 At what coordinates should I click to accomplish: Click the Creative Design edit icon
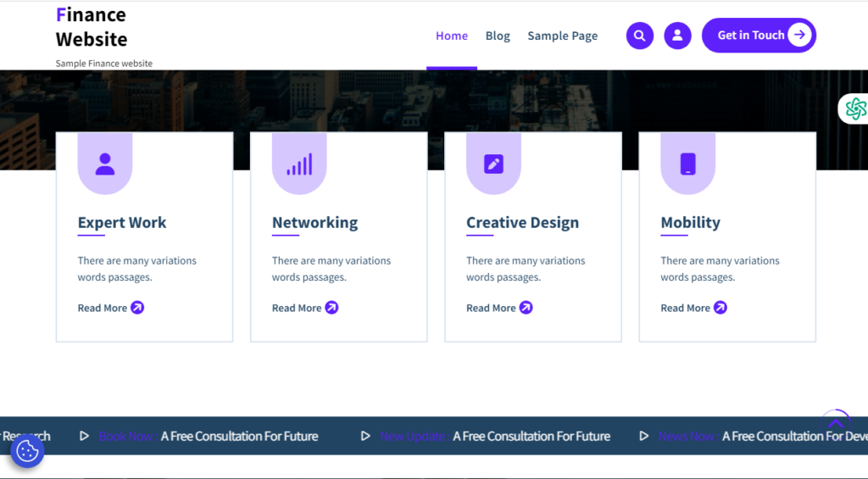click(x=493, y=164)
